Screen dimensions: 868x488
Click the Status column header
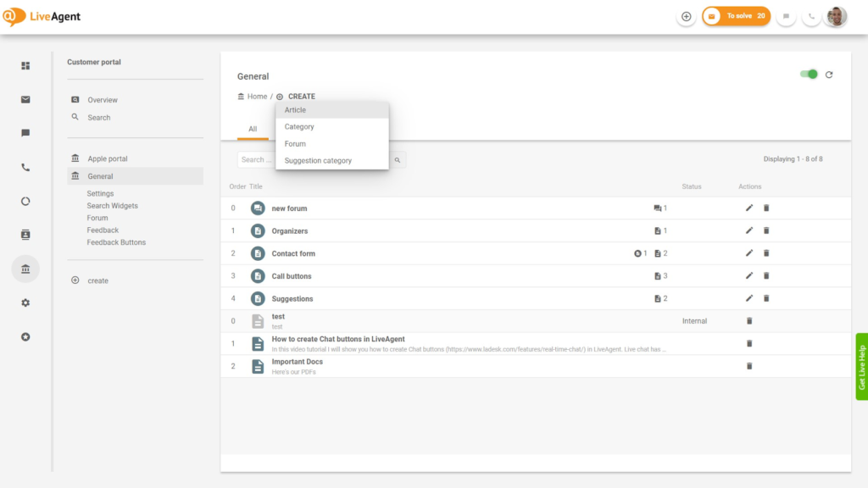click(692, 187)
